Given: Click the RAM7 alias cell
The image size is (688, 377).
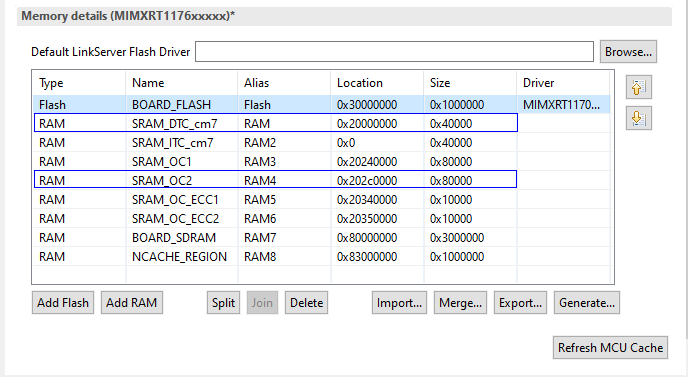Looking at the screenshot, I should click(260, 237).
